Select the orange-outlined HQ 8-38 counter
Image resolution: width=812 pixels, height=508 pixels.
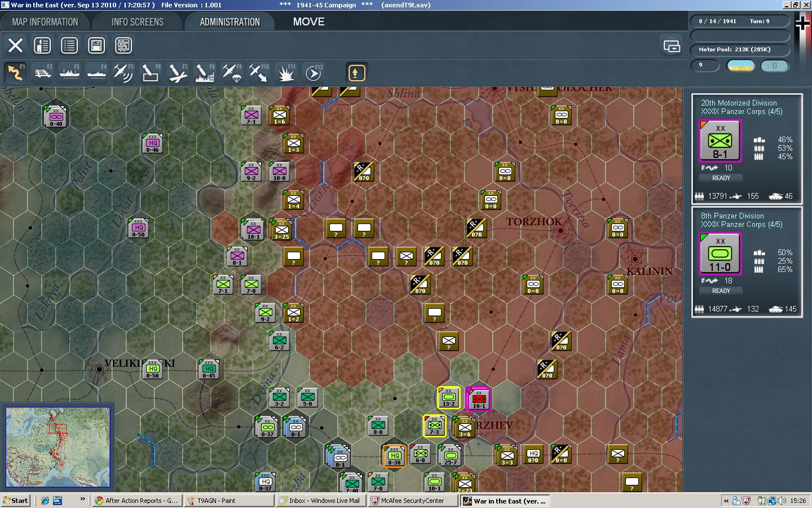pos(394,456)
